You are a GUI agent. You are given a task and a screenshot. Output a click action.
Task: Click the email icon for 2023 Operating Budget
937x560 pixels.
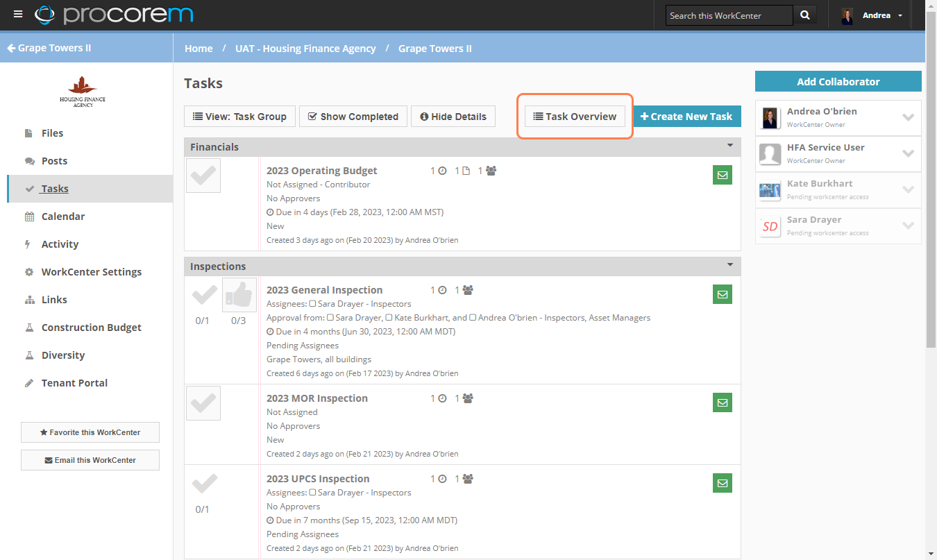[x=722, y=175]
